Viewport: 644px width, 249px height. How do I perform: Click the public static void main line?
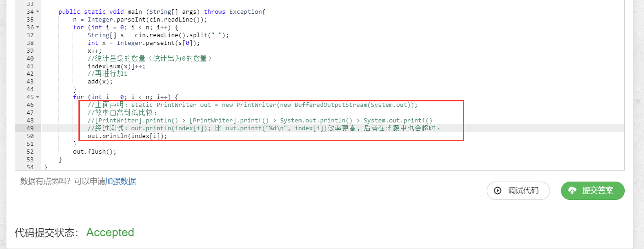point(162,11)
